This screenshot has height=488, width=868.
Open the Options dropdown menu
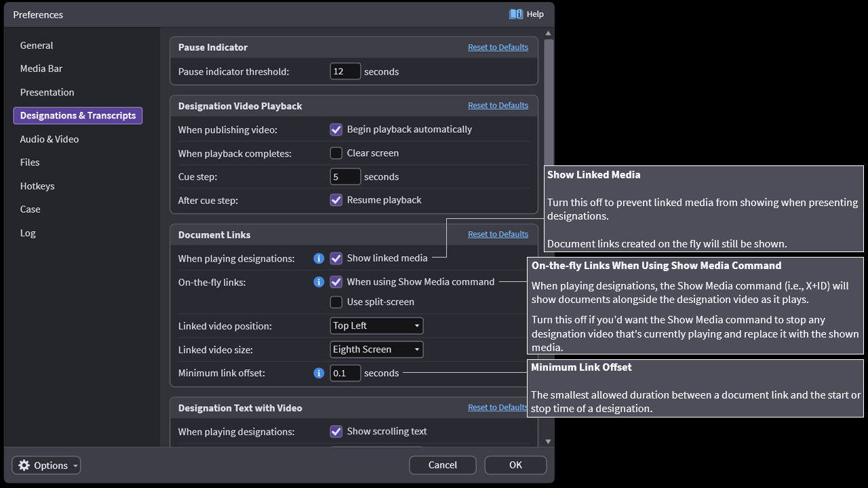[46, 466]
